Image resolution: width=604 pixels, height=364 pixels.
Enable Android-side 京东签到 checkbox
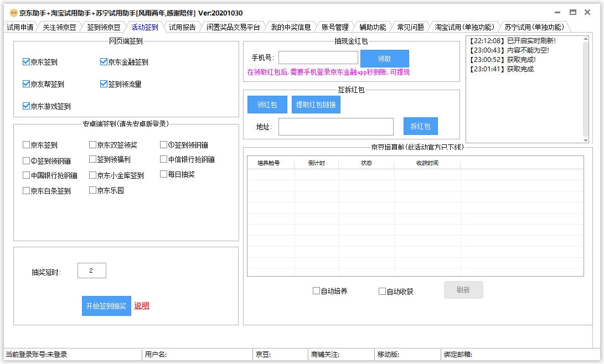(x=26, y=145)
